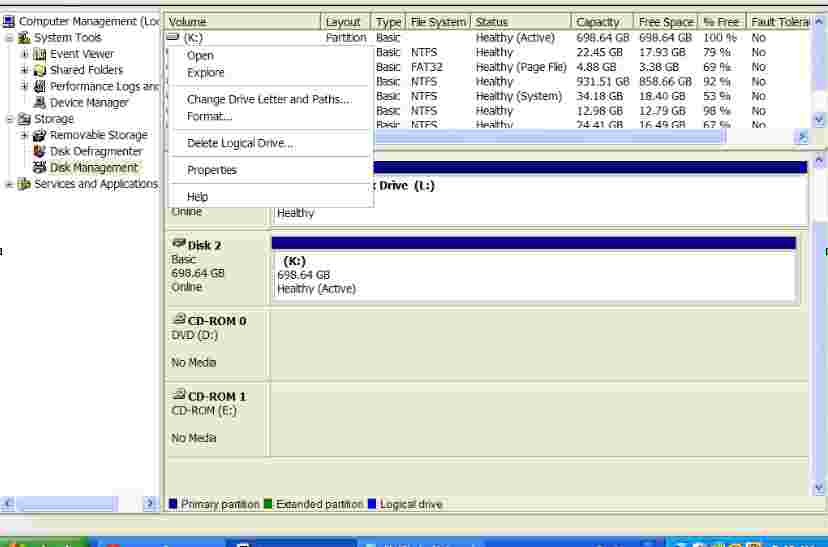Click the 22.45 GB capacity cell
Image resolution: width=828 pixels, height=547 pixels.
(599, 52)
